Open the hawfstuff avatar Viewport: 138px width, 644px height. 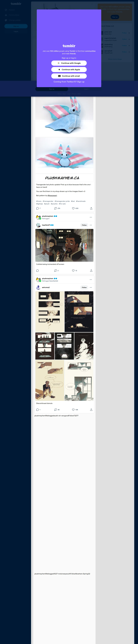(x=38, y=225)
